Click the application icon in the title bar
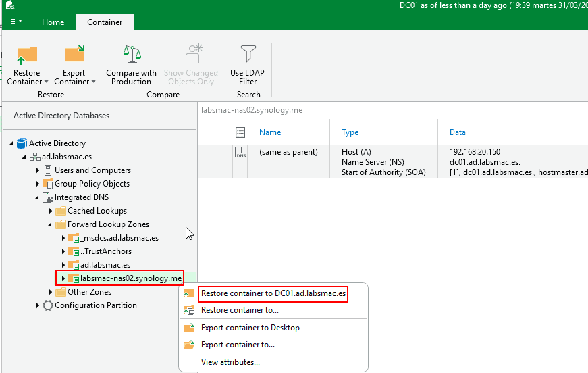588x373 pixels. click(9, 5)
